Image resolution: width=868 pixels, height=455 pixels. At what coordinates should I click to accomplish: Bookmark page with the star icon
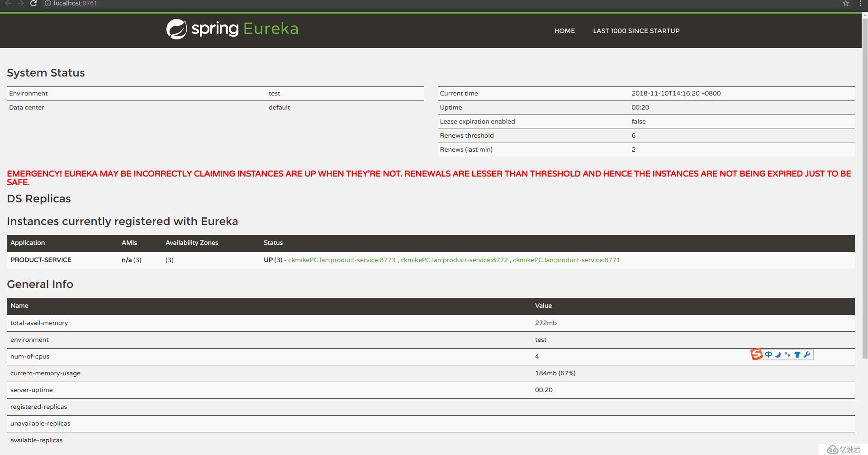(x=845, y=3)
